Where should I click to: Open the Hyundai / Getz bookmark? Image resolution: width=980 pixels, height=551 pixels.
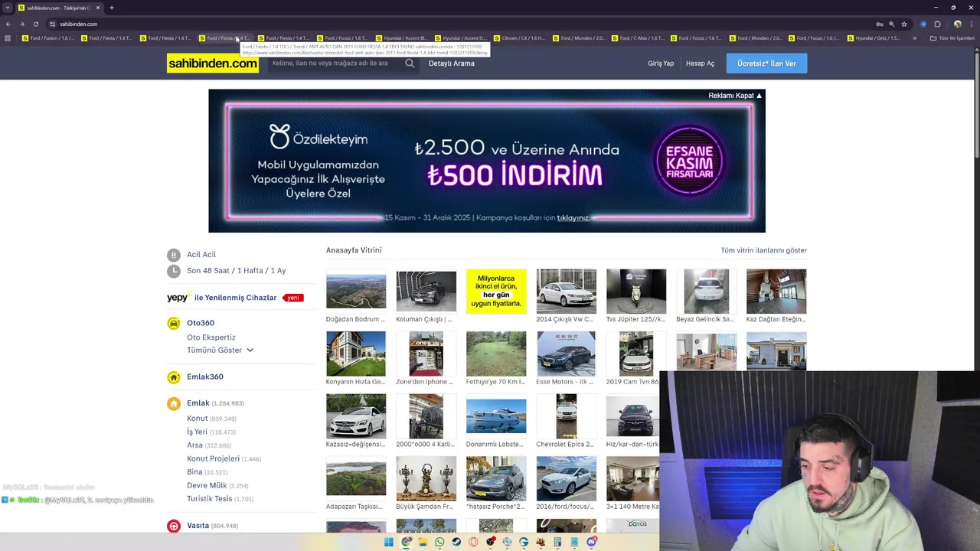873,38
